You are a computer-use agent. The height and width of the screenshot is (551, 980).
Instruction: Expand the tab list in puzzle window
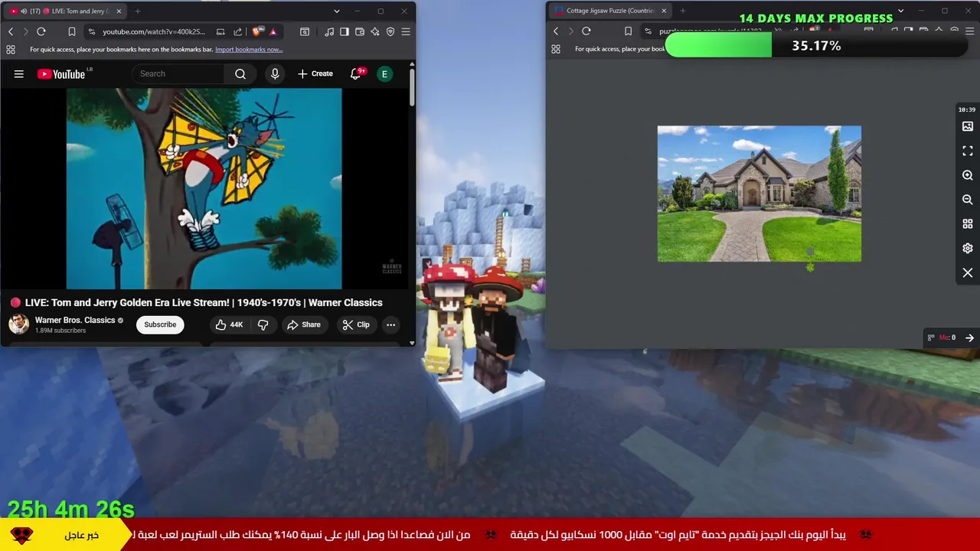(x=900, y=11)
